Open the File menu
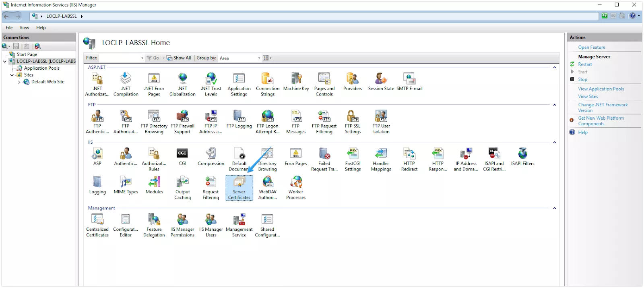The height and width of the screenshot is (288, 644). (x=9, y=28)
